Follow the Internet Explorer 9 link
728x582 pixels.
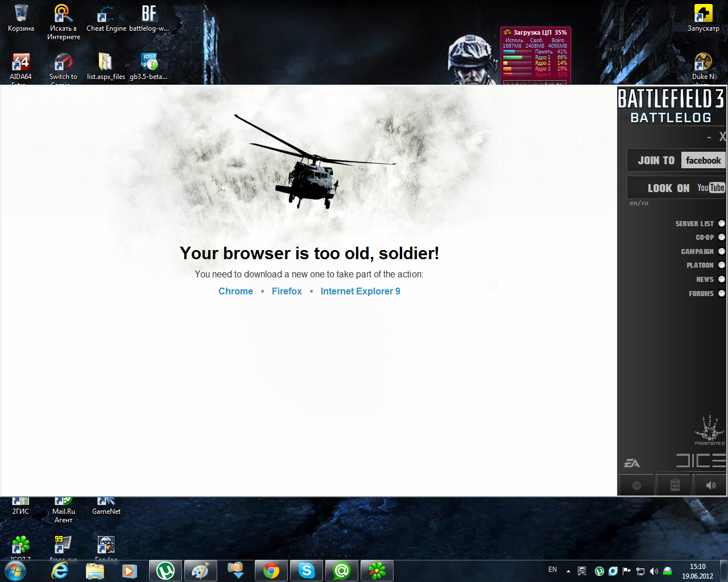[x=361, y=291]
